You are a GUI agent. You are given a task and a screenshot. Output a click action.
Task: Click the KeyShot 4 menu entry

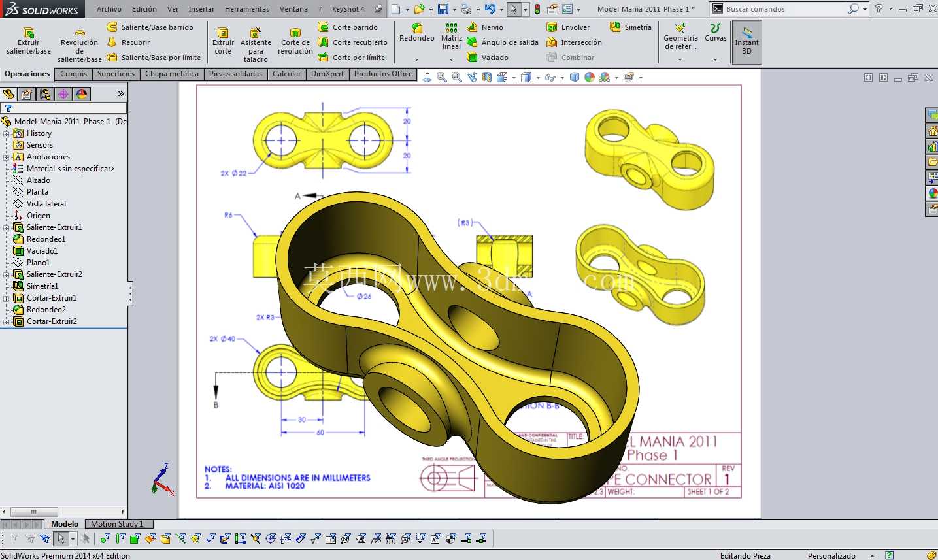coord(348,9)
